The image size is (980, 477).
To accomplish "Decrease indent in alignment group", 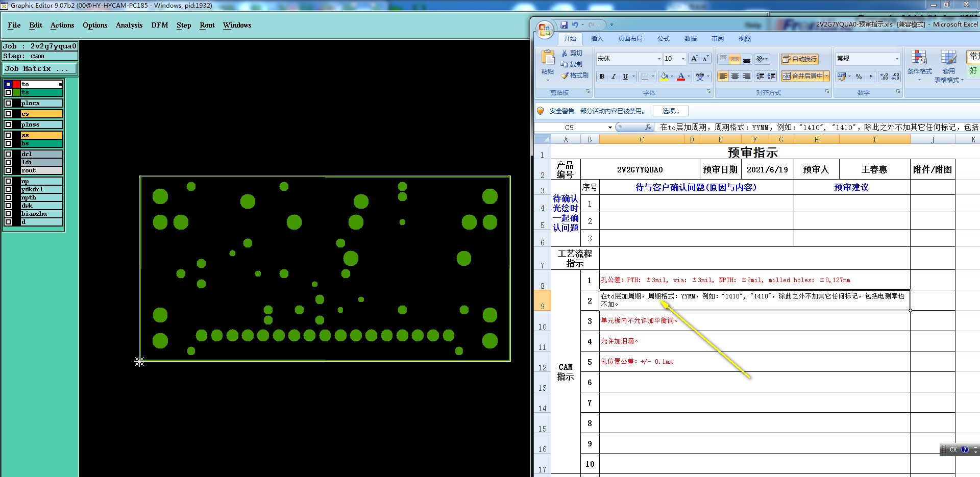I will tap(760, 76).
